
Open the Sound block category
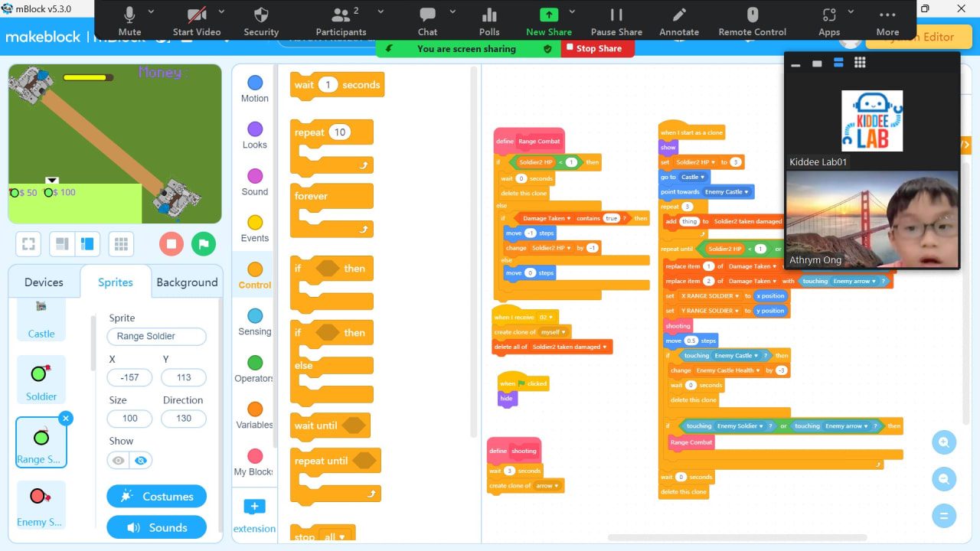point(255,182)
